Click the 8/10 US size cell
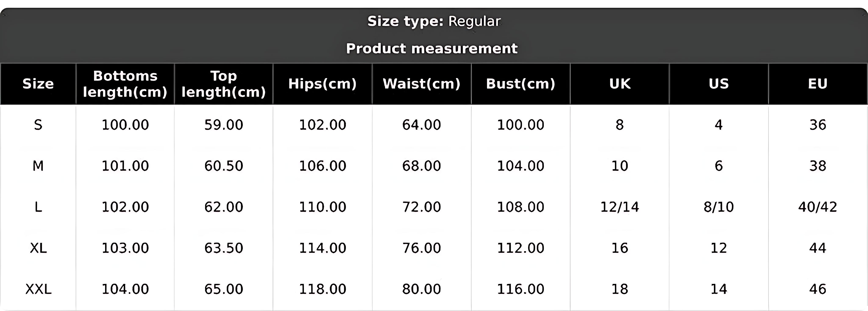 pos(719,207)
